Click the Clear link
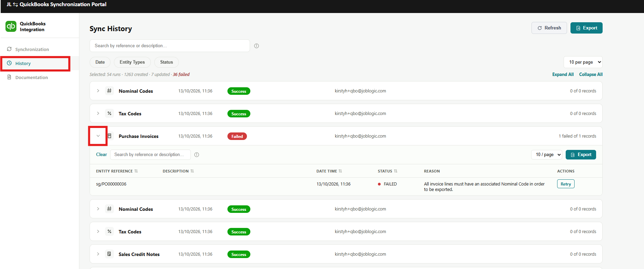The image size is (644, 269). (102, 155)
